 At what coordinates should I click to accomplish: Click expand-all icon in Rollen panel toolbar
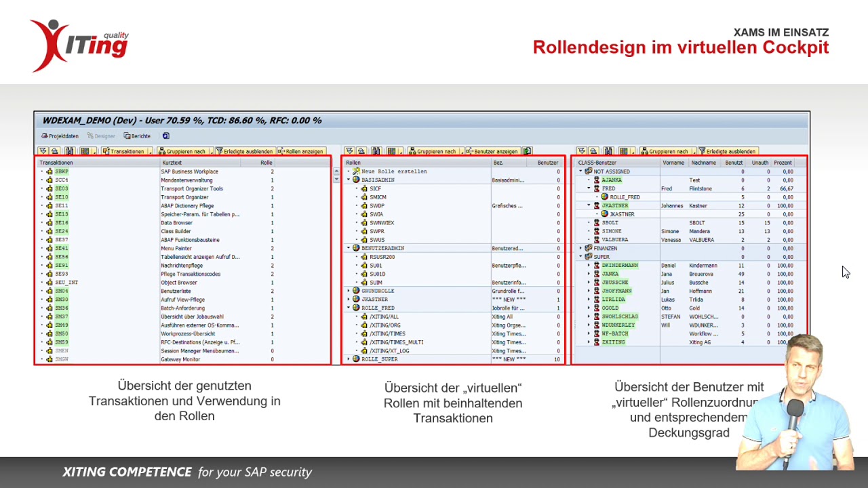click(x=349, y=151)
